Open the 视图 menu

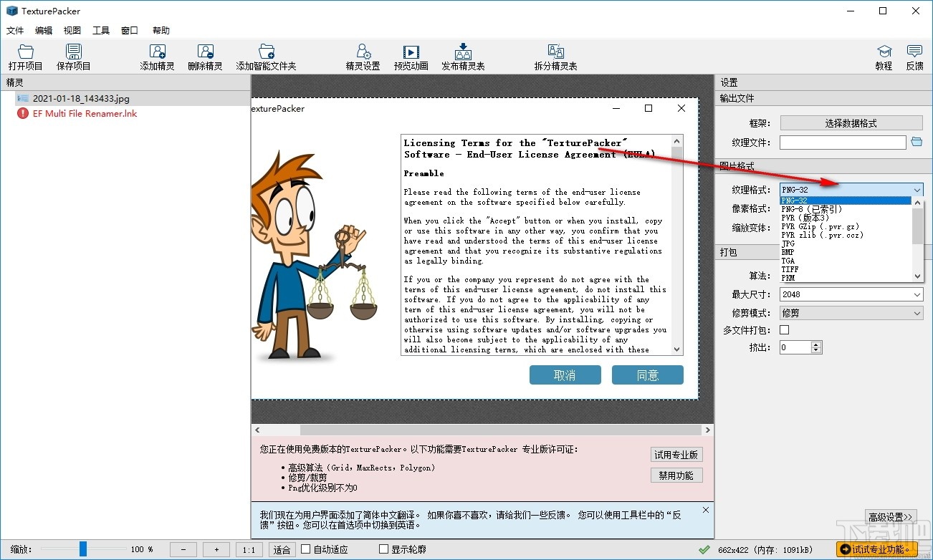point(72,30)
